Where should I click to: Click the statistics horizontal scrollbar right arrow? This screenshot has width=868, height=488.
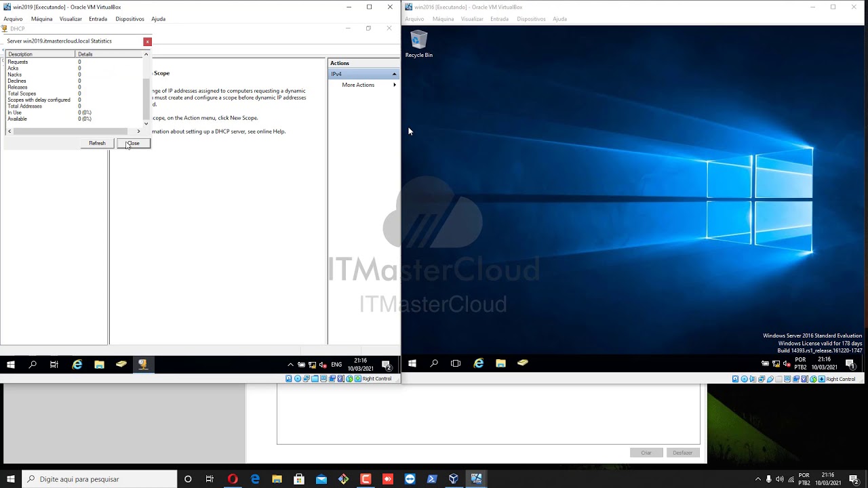(138, 131)
